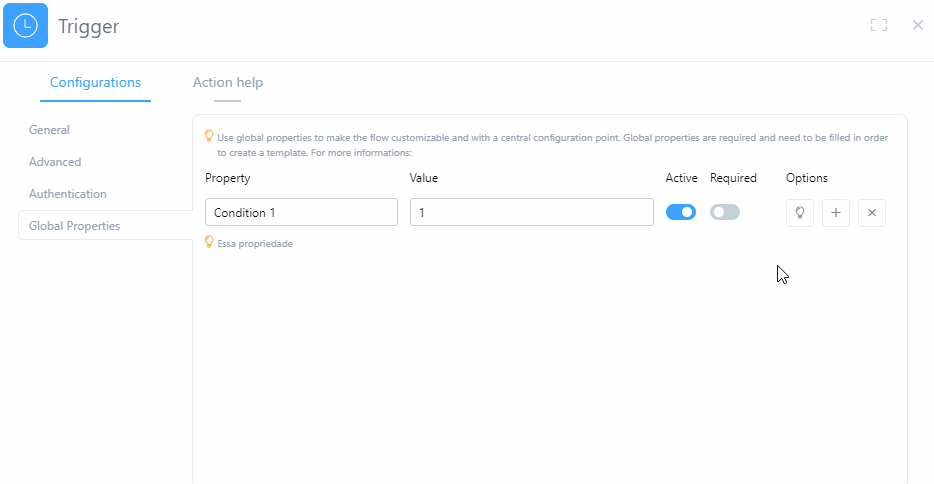Open the Action help tab
The width and height of the screenshot is (934, 484).
coord(228,83)
